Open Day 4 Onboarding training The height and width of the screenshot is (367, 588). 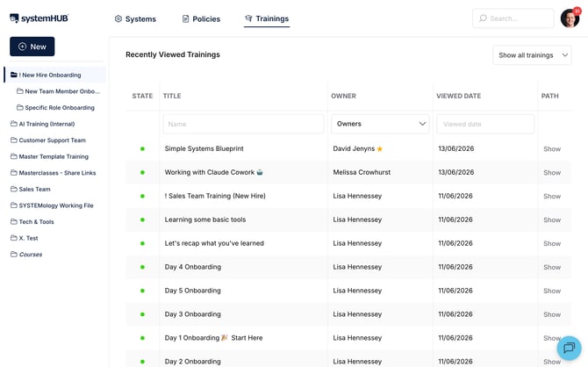pos(193,267)
